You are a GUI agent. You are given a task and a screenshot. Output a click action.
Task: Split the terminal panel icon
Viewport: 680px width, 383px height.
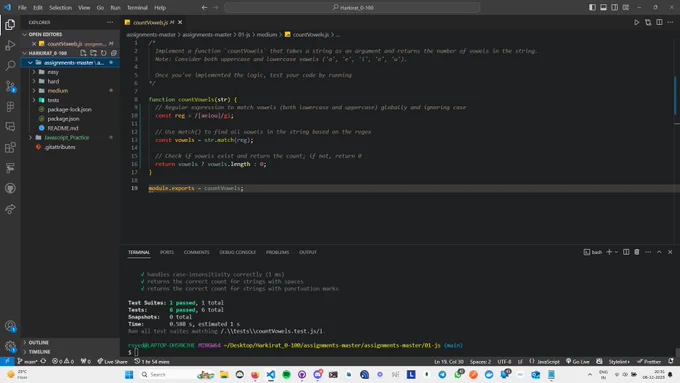pos(626,252)
